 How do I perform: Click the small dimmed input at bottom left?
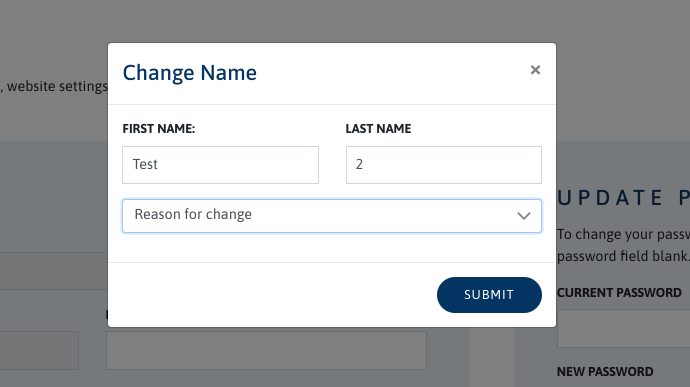pyautogui.click(x=39, y=350)
